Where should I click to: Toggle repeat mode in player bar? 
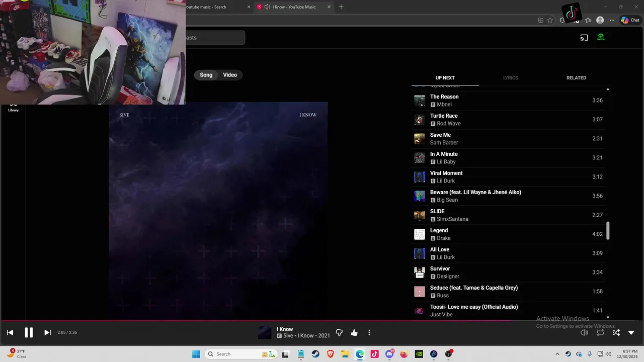[x=600, y=332]
